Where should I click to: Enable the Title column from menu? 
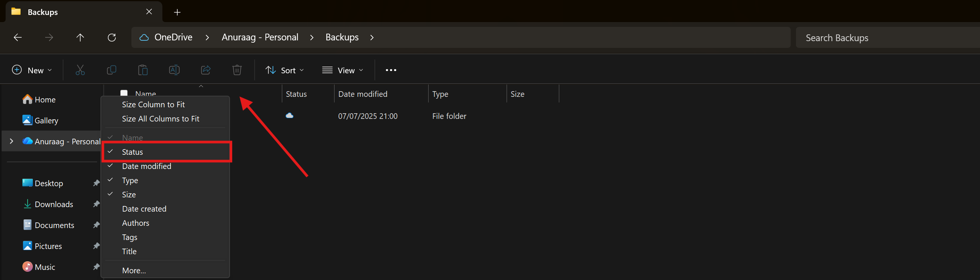pos(166,252)
